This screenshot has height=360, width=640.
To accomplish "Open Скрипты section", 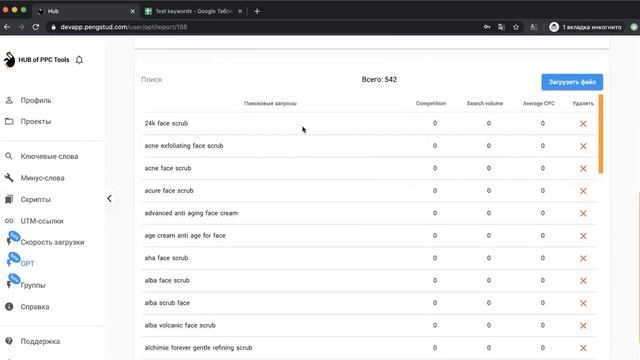I will click(x=36, y=199).
